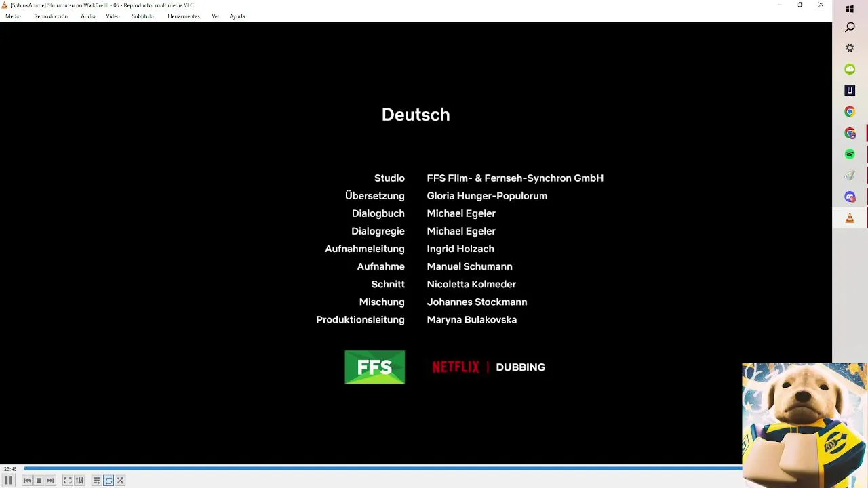Click 'Michael Egeler' beside Dialogbuch
868x488 pixels.
pos(461,213)
